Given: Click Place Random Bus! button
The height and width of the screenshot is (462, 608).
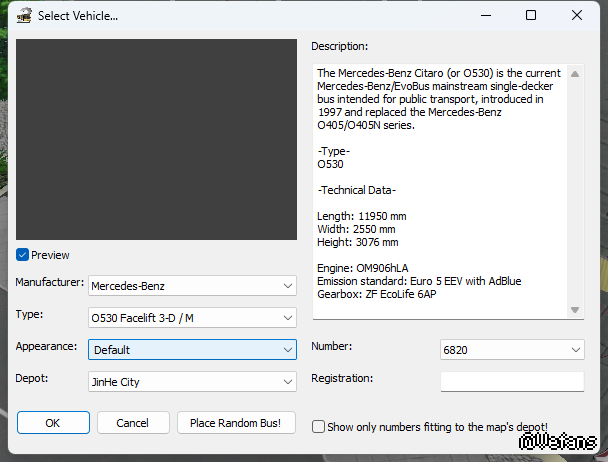Looking at the screenshot, I should coord(236,423).
